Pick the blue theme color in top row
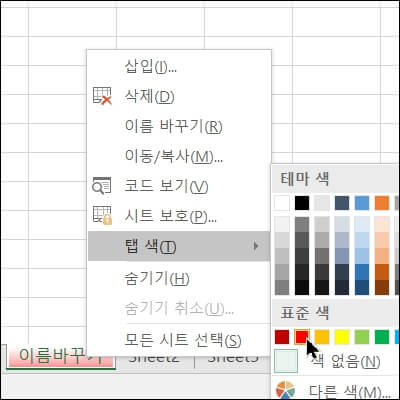The image size is (400, 400). [362, 203]
